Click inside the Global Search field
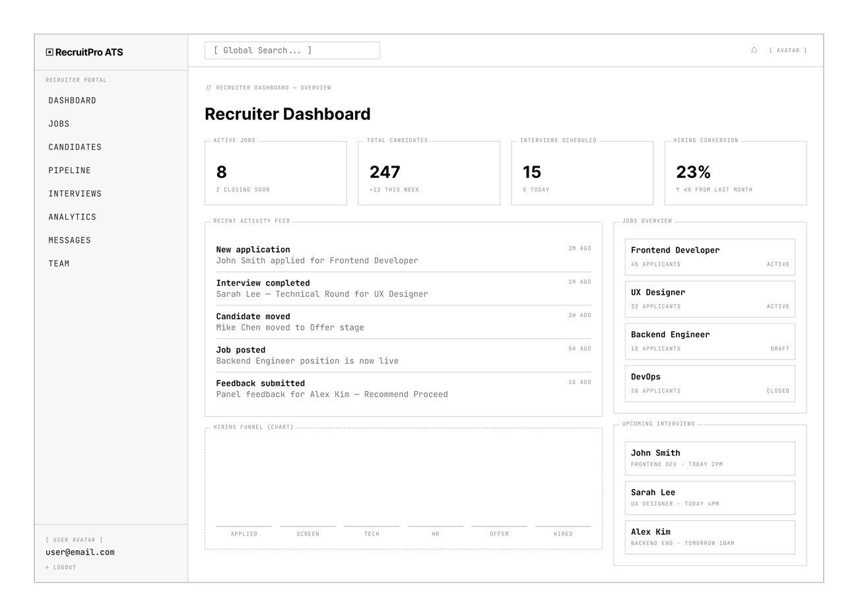 coord(292,50)
